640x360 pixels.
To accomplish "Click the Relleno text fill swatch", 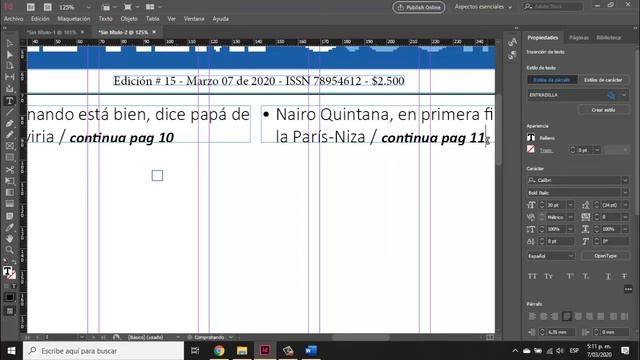I will 531,138.
